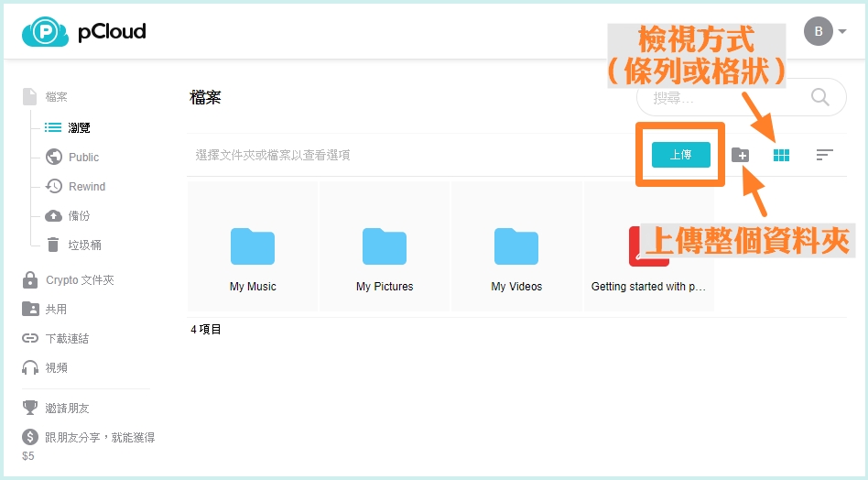Click the new folder plus icon
Viewport: 868px width, 480px height.
pyautogui.click(x=740, y=155)
